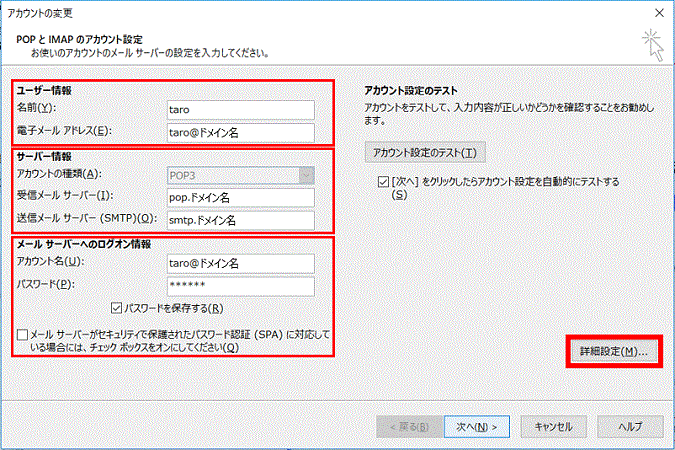Screen dimensions: 675x450
Task: Open ヘルプ button
Action: tap(630, 427)
